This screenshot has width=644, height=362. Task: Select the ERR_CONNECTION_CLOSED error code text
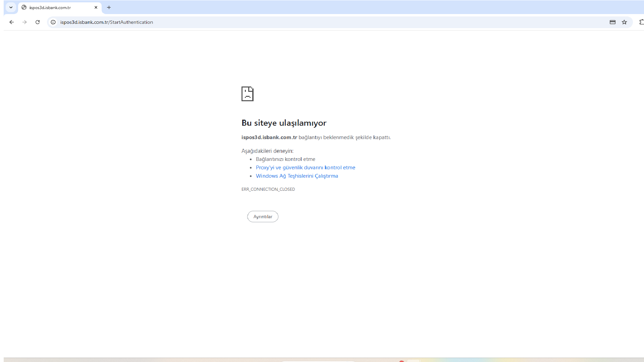(268, 189)
